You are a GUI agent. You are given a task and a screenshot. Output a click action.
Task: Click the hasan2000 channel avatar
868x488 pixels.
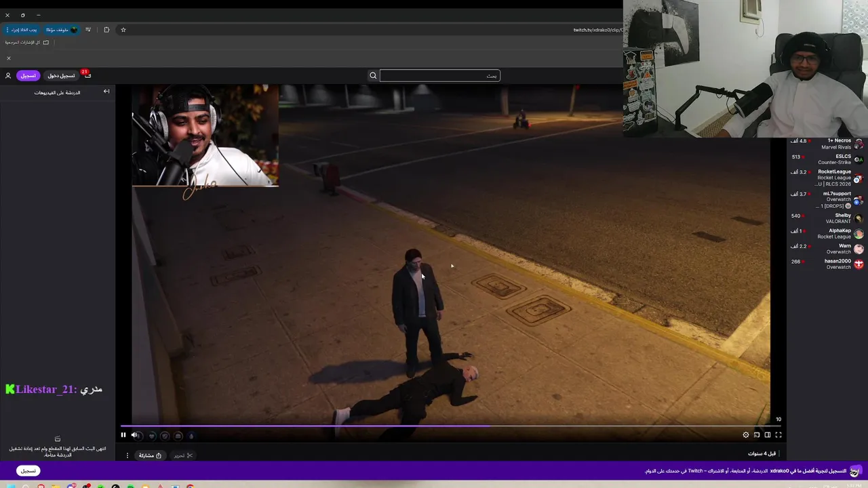point(859,264)
